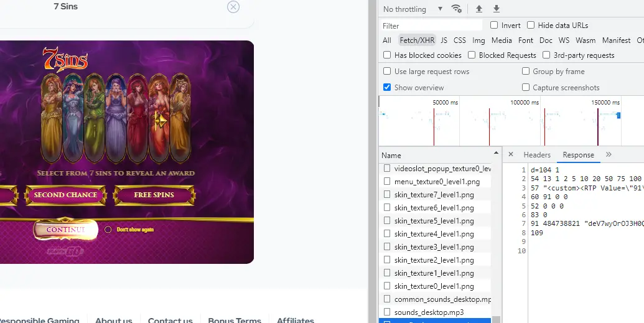The image size is (644, 323).
Task: Enable Use large request rows
Action: (x=387, y=71)
